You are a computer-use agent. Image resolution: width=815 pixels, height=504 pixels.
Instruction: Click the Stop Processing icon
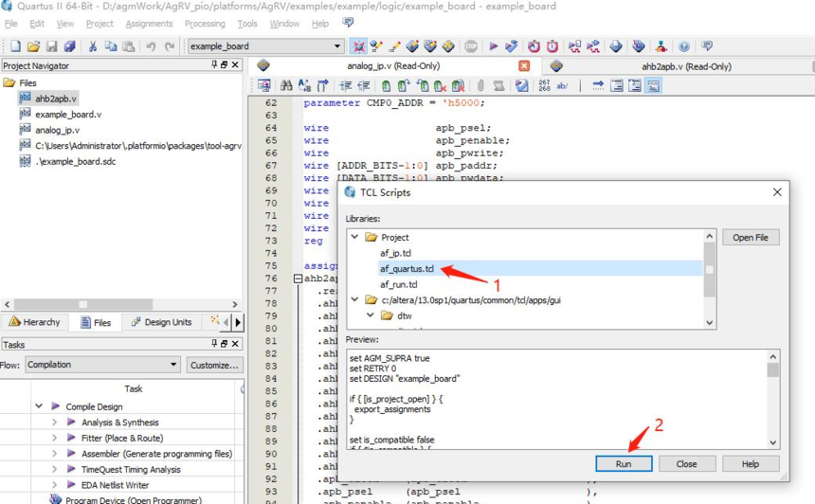click(471, 46)
